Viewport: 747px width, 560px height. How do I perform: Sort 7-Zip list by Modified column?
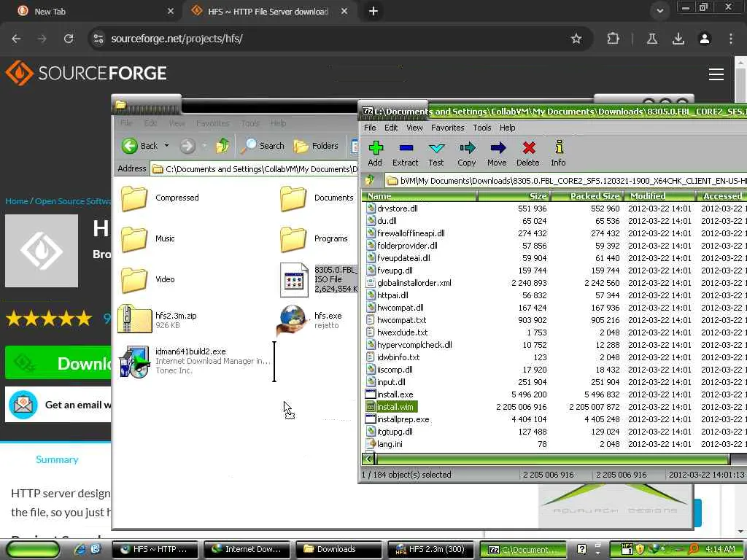(x=659, y=195)
